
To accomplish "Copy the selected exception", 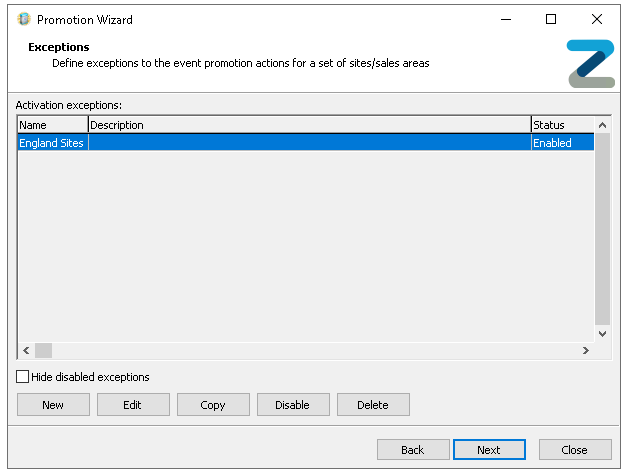I will coord(213,405).
